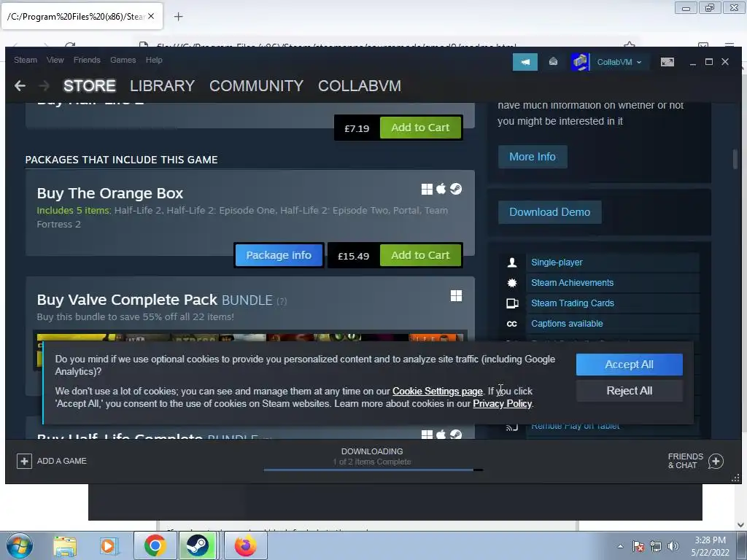
Task: Open Friends & Chat plus icon
Action: pos(716,461)
